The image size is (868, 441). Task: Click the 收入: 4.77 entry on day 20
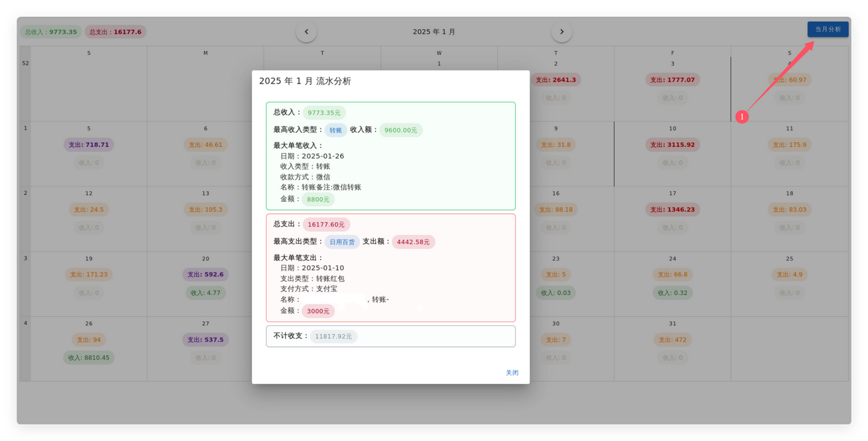206,292
